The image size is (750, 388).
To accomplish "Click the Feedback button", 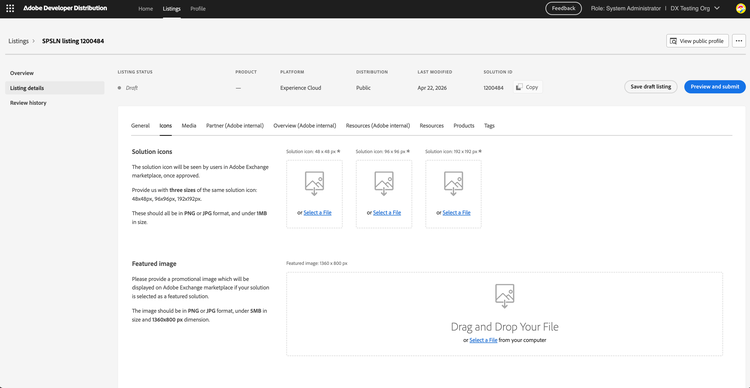I will click(x=563, y=9).
